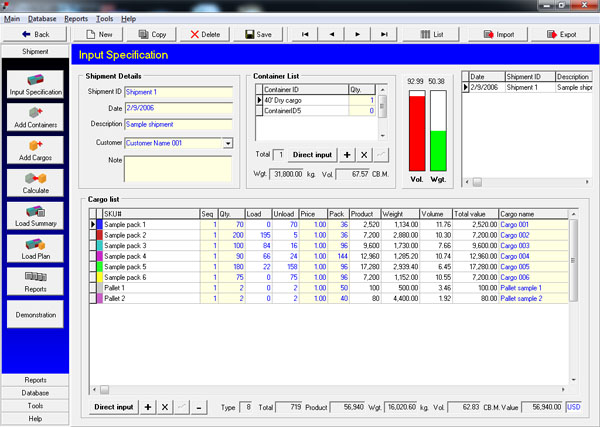Copy the current shipment record
600x427 pixels.
point(152,34)
